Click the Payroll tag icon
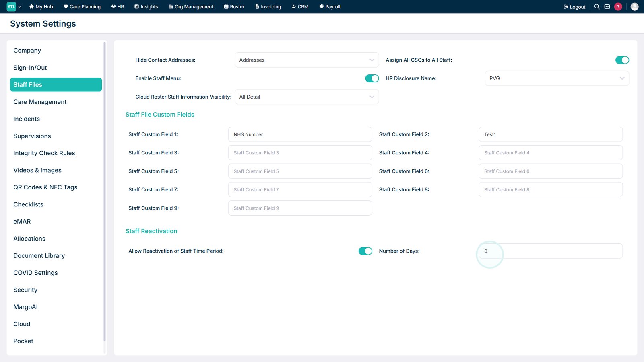The width and height of the screenshot is (644, 362). pos(321,7)
